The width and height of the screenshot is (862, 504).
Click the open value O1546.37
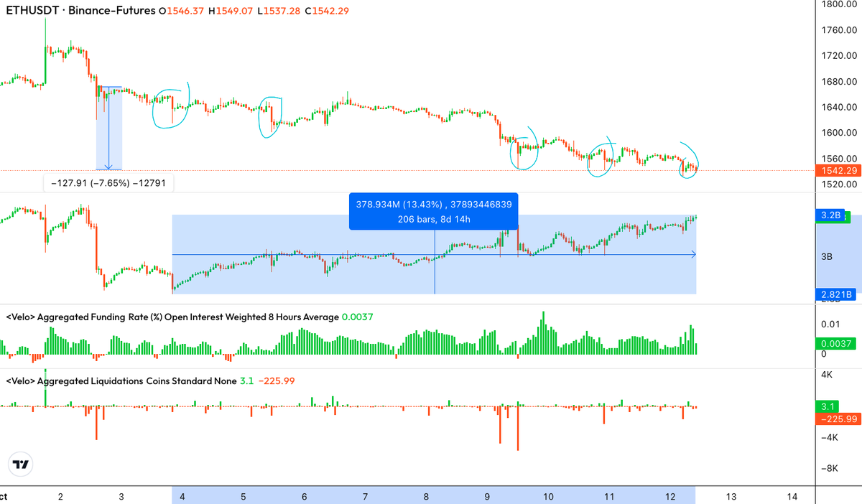(x=182, y=13)
